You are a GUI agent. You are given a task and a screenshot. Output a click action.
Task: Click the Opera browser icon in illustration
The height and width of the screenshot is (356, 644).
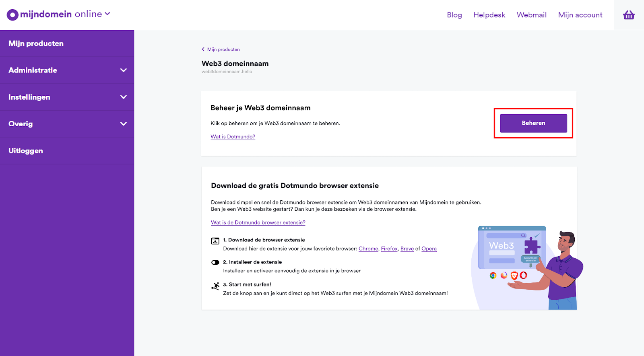point(524,276)
